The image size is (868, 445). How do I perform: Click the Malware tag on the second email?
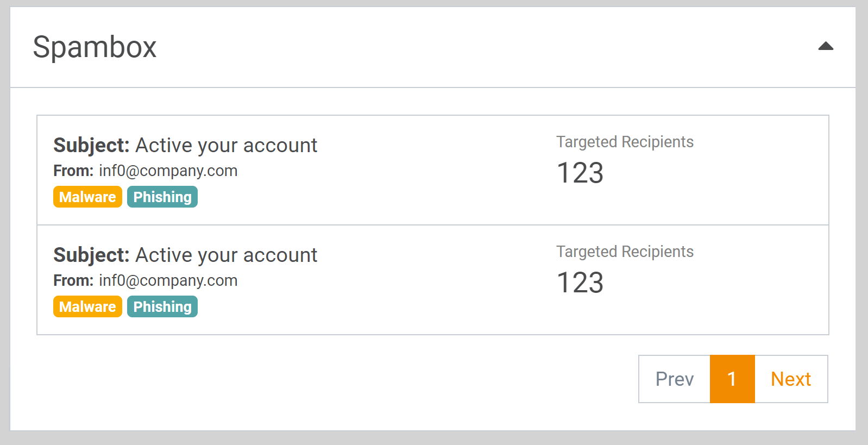coord(87,306)
